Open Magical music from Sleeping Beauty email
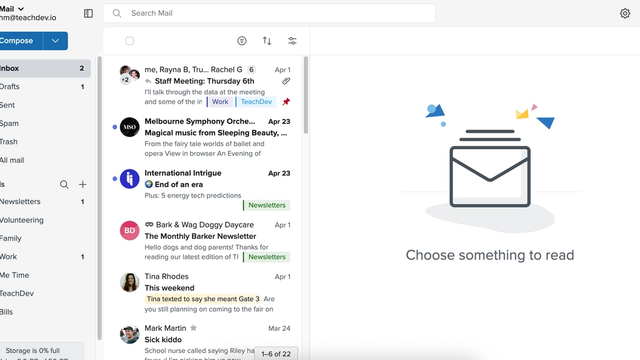 [216, 133]
